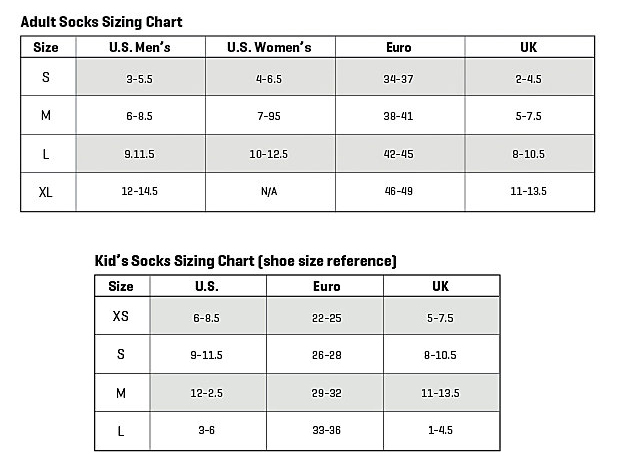
Task: Click the 12-2.5 U.S. kid's size cell
Action: click(x=208, y=393)
